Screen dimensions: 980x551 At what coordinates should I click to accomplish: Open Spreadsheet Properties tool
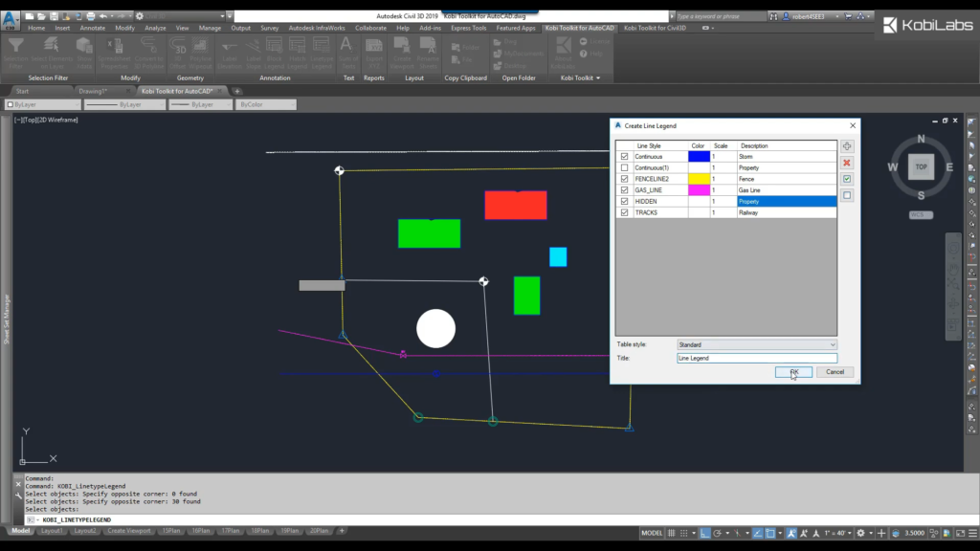tap(114, 54)
